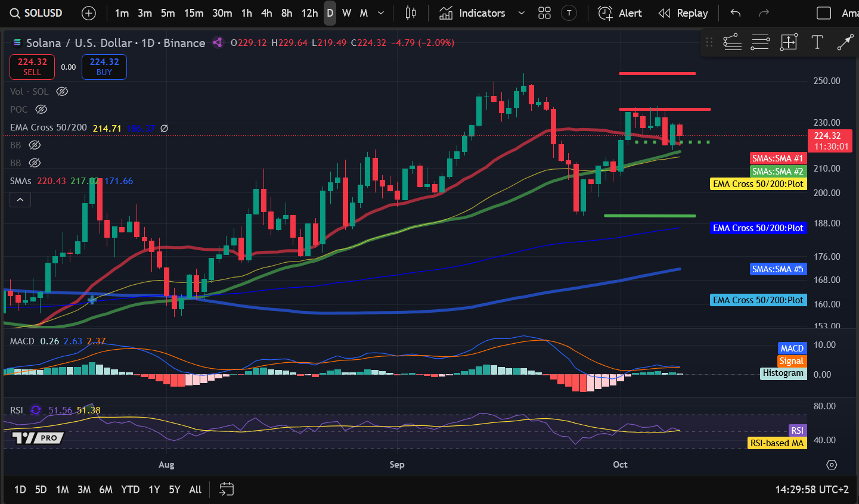The height and width of the screenshot is (504, 859).
Task: Click the SMAs:SMA #1 price label
Action: tap(778, 158)
